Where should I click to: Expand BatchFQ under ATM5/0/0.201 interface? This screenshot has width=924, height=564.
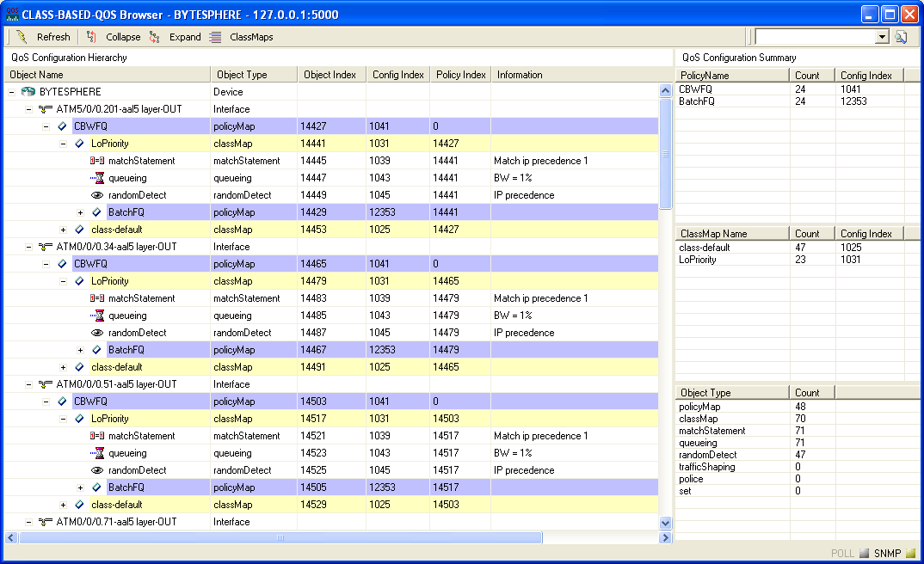tap(80, 212)
